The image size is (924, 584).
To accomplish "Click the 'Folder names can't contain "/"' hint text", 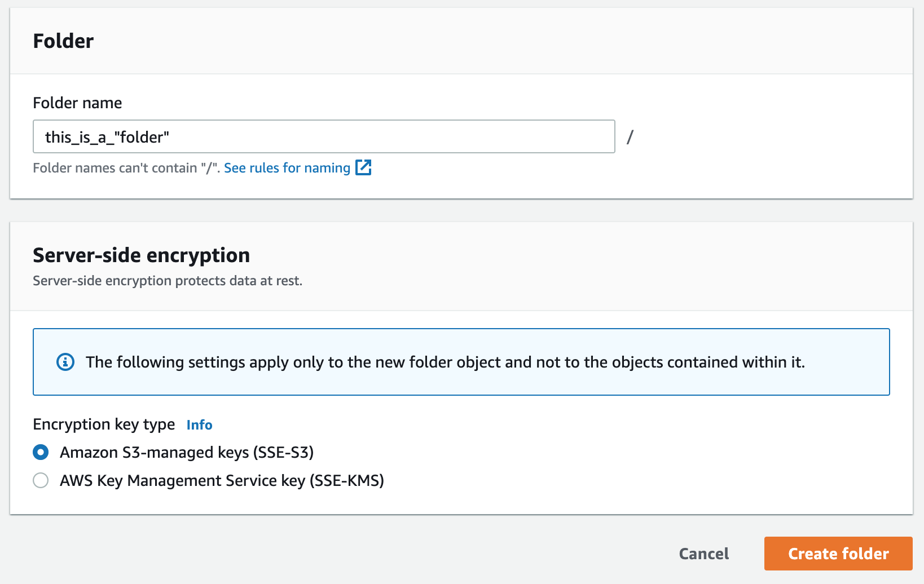I will tap(126, 168).
